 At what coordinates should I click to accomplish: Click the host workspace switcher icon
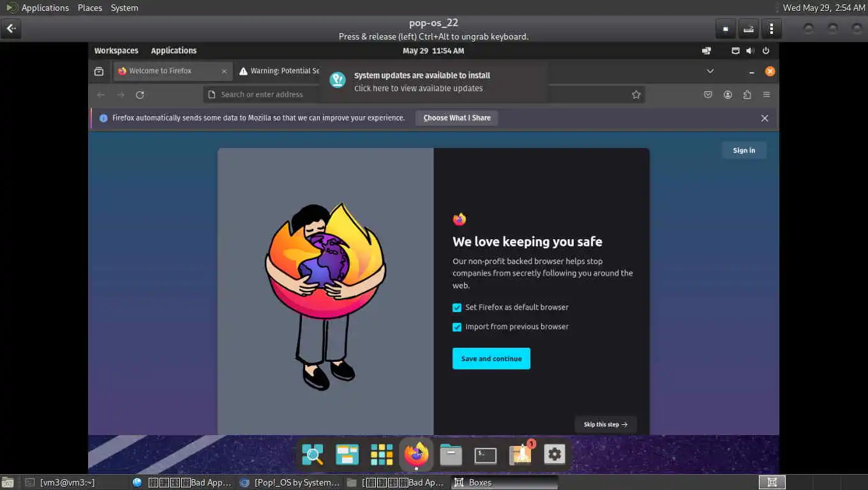(772, 482)
